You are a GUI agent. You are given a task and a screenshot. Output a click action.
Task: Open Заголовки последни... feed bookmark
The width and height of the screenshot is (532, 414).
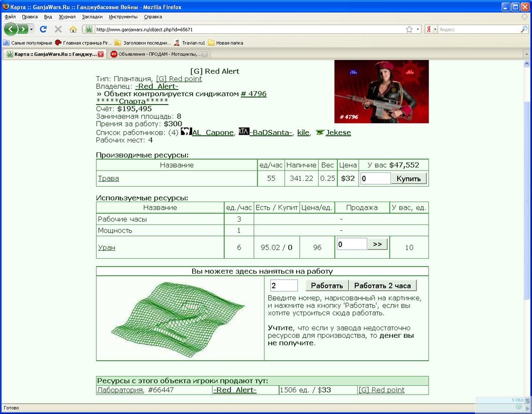[142, 43]
